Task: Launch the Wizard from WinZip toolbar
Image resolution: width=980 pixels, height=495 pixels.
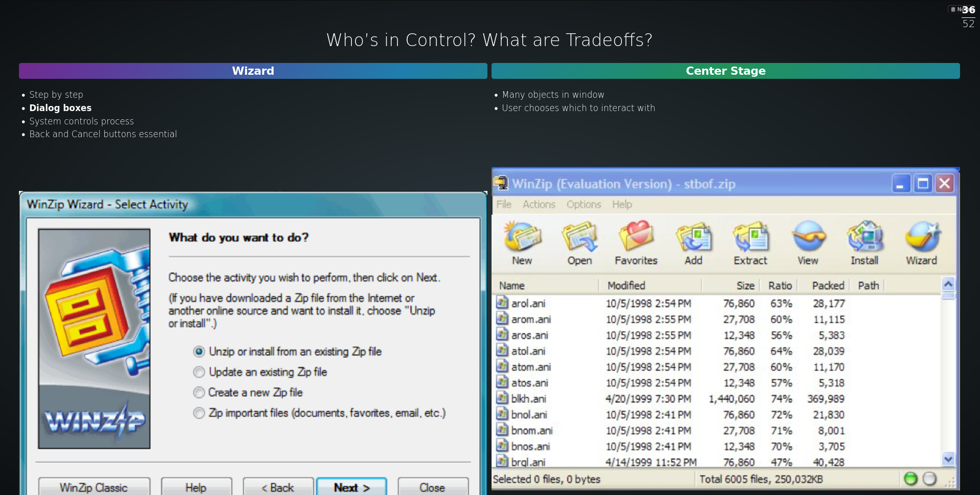Action: pyautogui.click(x=922, y=243)
